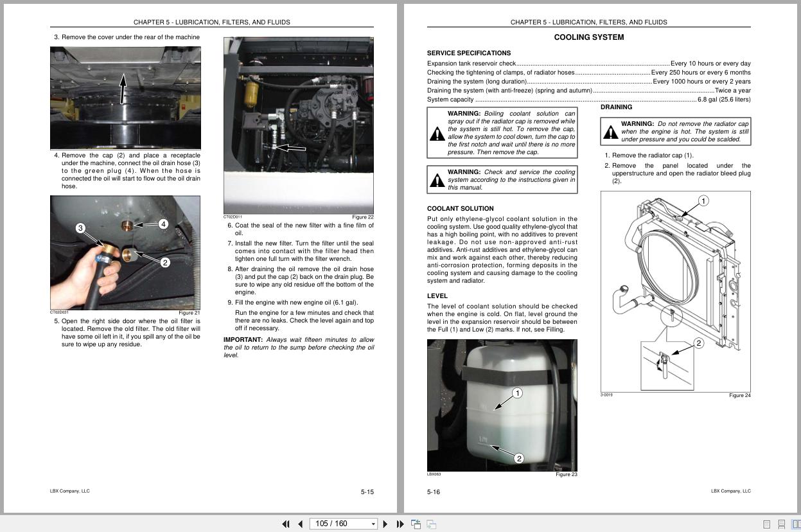Jump to the first page

tap(286, 524)
